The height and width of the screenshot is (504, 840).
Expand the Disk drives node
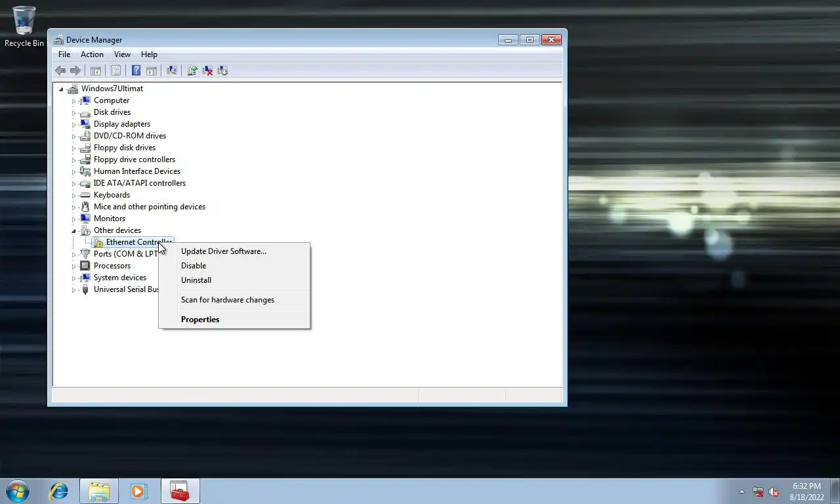pyautogui.click(x=73, y=113)
